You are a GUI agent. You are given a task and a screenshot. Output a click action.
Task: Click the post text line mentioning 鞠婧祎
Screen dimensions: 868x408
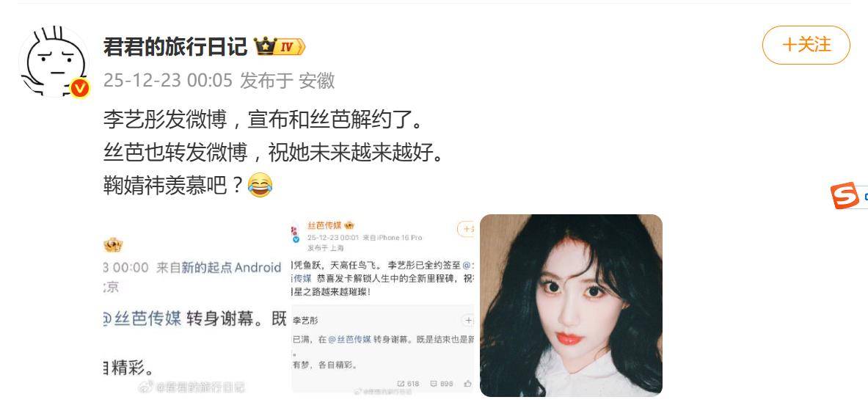tap(189, 186)
